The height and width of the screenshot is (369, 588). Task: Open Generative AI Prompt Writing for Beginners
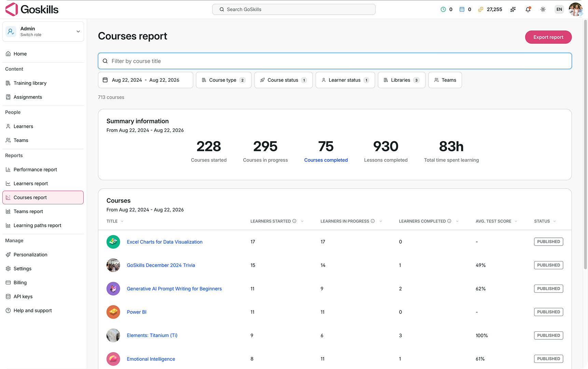[x=174, y=289]
